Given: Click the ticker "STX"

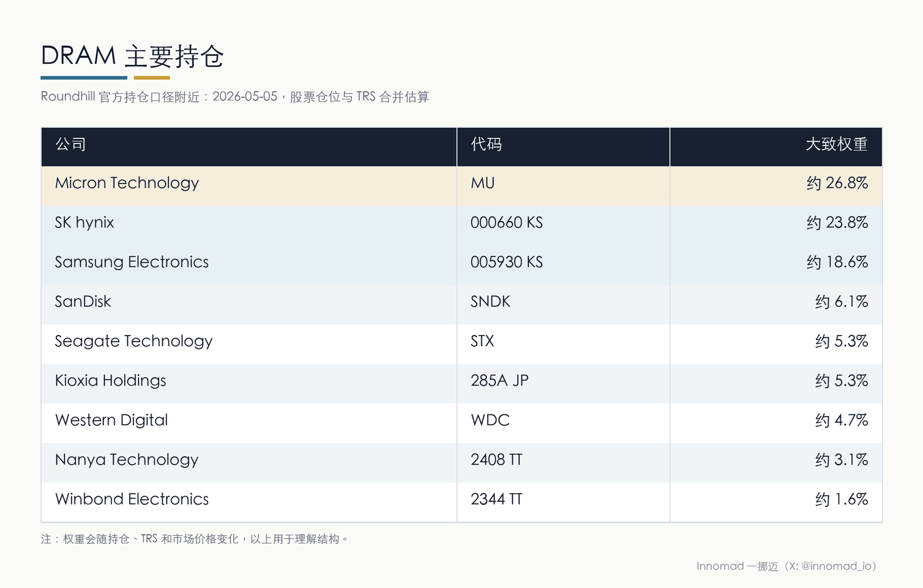Looking at the screenshot, I should point(482,341).
